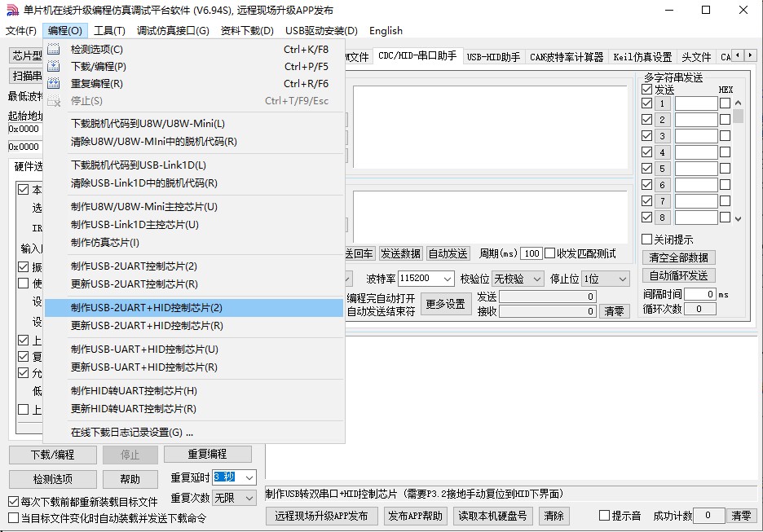Click the detect options icon in menu
The height and width of the screenshot is (532, 763).
point(54,49)
